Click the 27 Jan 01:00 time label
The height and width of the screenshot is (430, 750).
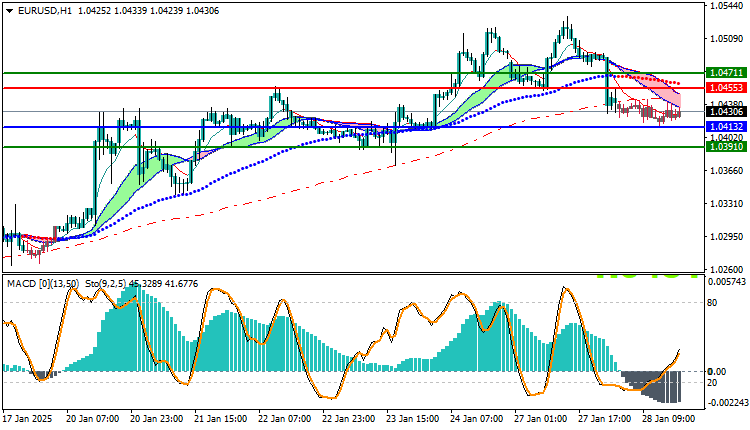tap(541, 419)
